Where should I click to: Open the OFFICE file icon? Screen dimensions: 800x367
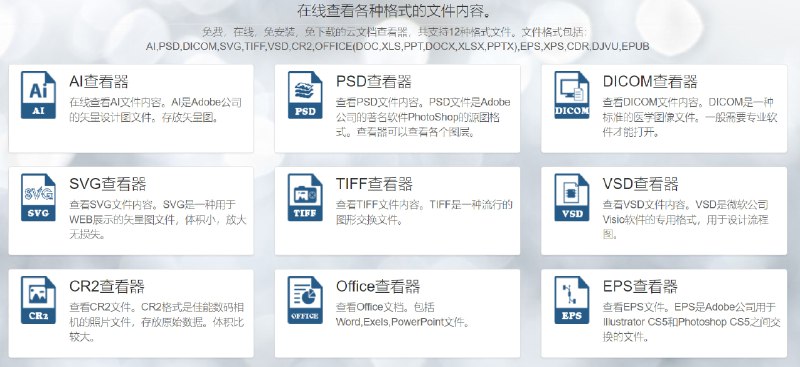click(305, 300)
